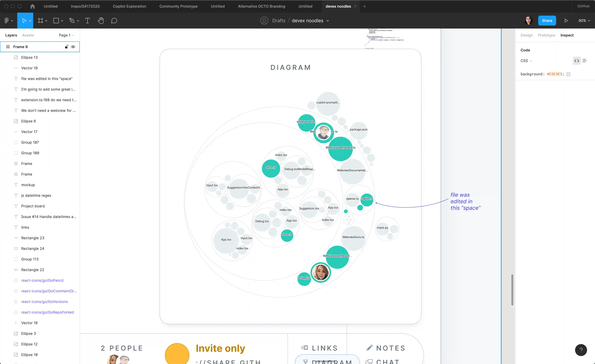The image size is (595, 364).
Task: Click the Present play button
Action: (x=566, y=21)
